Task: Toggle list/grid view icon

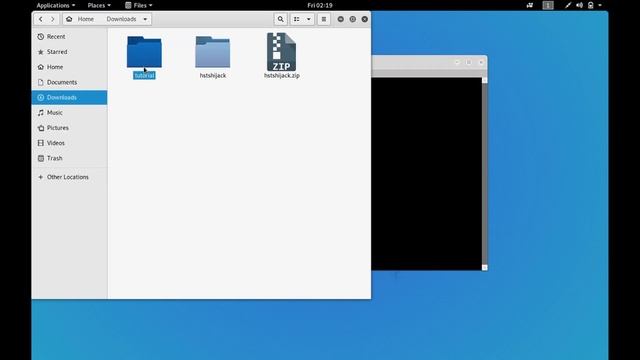Action: pos(297,19)
